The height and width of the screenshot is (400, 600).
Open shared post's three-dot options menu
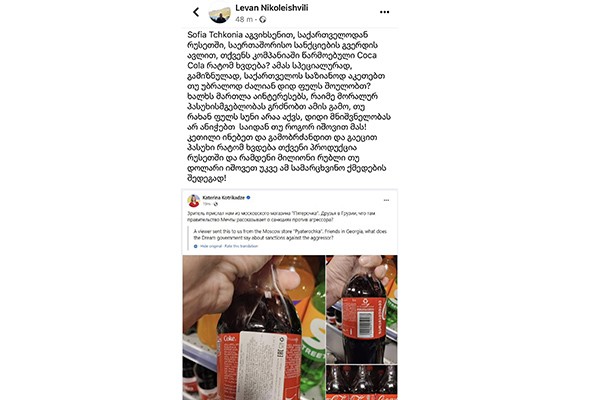[x=386, y=200]
